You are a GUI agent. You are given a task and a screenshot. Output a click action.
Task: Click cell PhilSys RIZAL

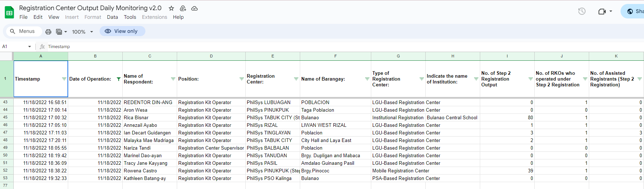[272, 125]
